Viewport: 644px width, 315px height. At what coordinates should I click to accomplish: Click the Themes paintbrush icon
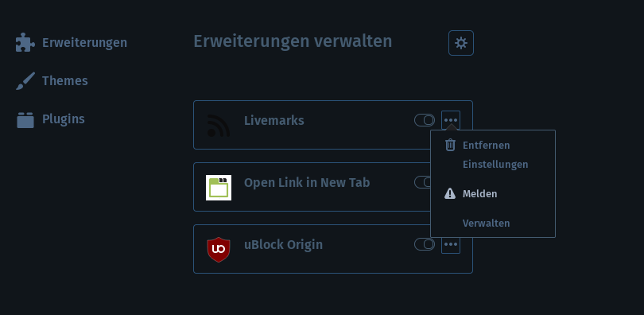pos(25,81)
